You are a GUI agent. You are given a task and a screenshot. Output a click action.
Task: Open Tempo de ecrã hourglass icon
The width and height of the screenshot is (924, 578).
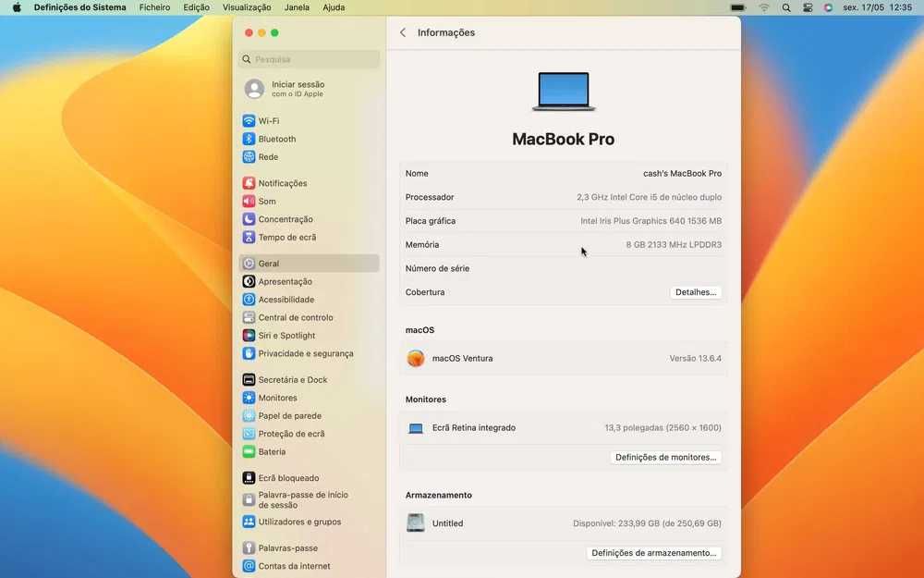[249, 237]
